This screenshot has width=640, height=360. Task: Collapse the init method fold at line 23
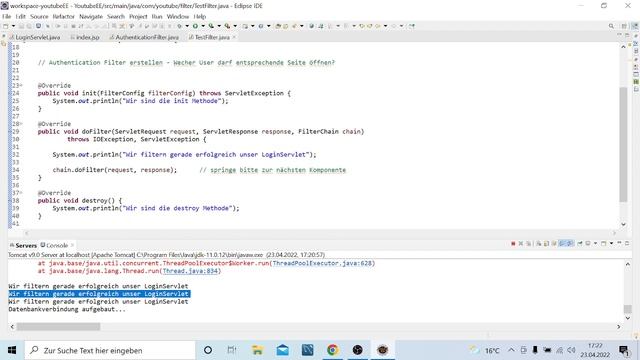click(x=21, y=86)
